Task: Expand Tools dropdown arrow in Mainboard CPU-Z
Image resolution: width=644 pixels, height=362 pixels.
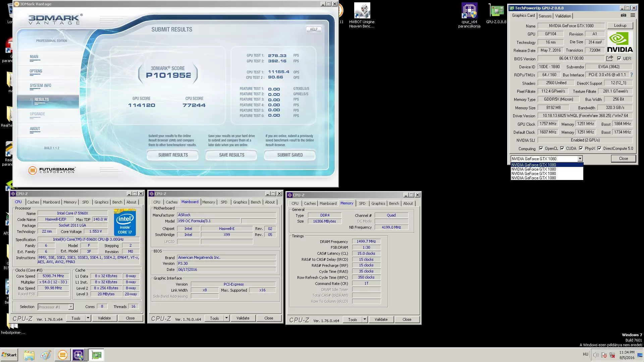Action: (x=226, y=318)
